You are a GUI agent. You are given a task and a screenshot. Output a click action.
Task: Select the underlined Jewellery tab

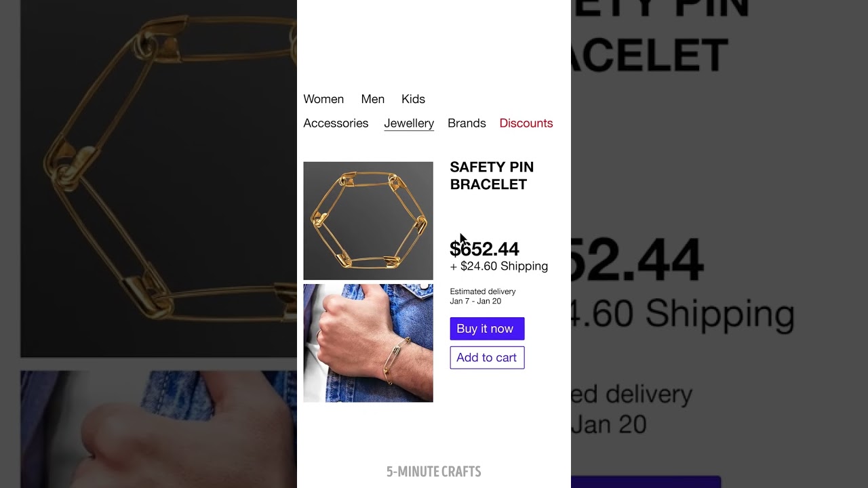(409, 123)
